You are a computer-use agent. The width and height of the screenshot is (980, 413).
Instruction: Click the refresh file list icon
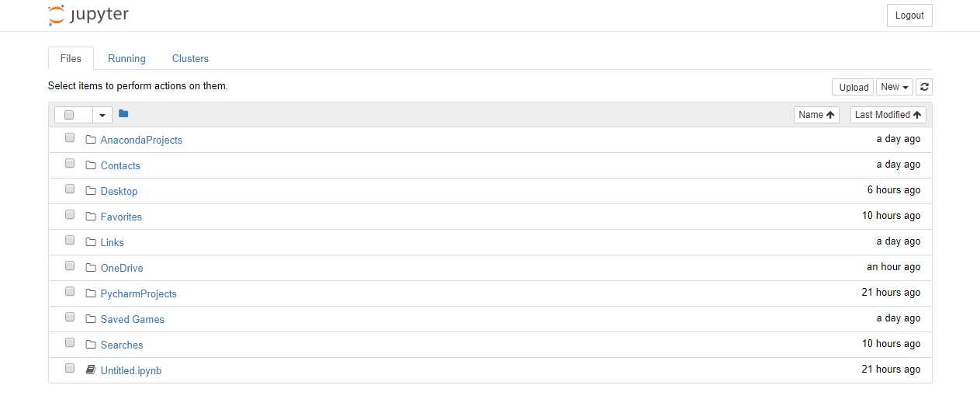coord(923,87)
